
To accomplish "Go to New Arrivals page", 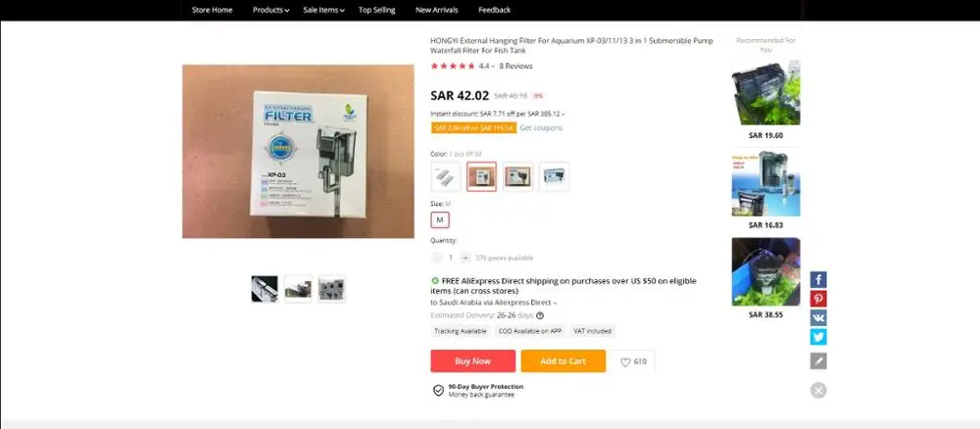I will pyautogui.click(x=437, y=10).
